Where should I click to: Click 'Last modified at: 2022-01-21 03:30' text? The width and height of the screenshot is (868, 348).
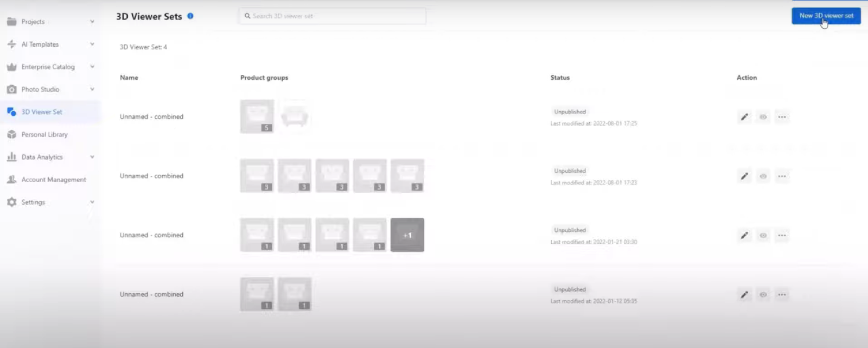pyautogui.click(x=593, y=242)
